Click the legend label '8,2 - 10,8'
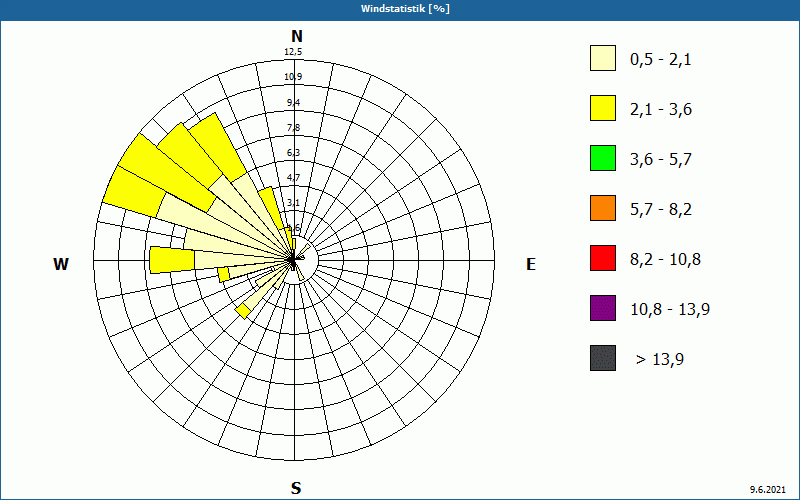This screenshot has height=500, width=800. coord(665,260)
